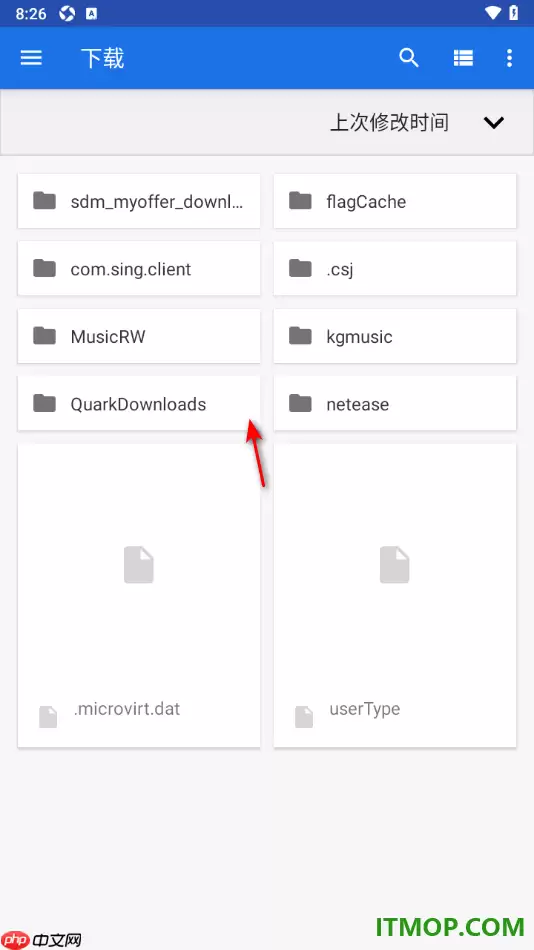534x950 pixels.
Task: Expand the sort order chevron arrow
Action: (x=493, y=122)
